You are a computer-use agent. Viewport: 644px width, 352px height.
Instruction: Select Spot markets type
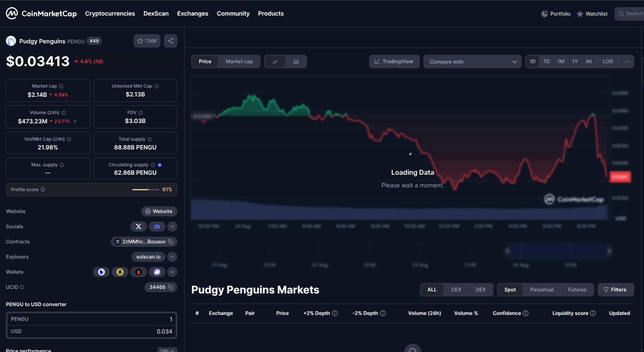tap(510, 290)
